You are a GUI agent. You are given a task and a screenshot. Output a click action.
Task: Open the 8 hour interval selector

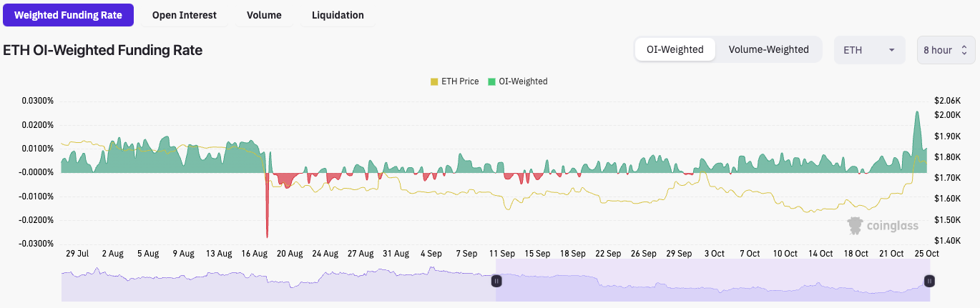point(945,50)
